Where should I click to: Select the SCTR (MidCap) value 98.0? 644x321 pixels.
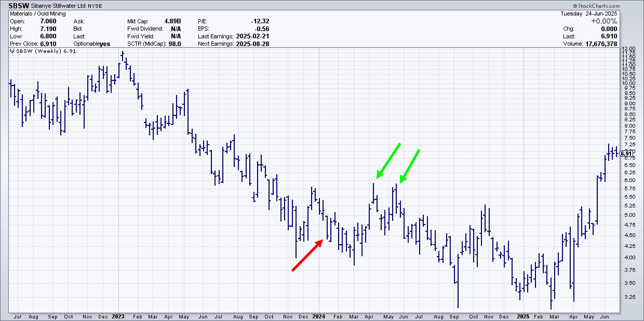click(x=174, y=44)
